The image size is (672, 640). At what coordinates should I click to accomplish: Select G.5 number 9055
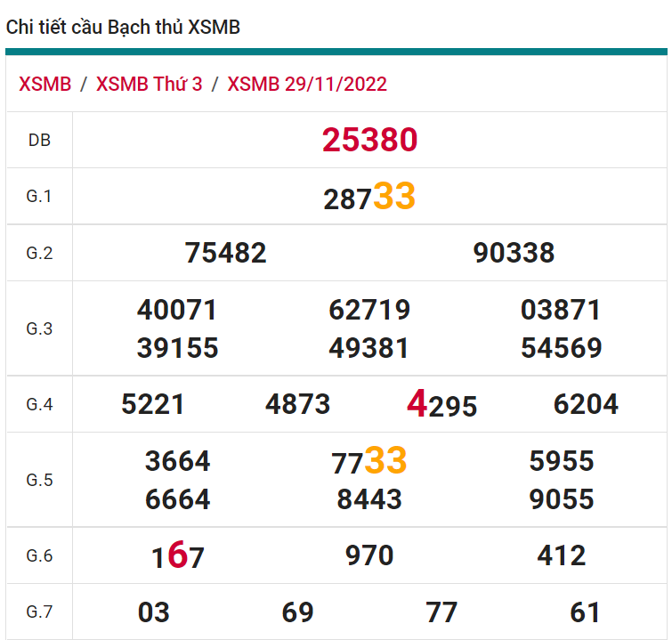[x=561, y=499]
